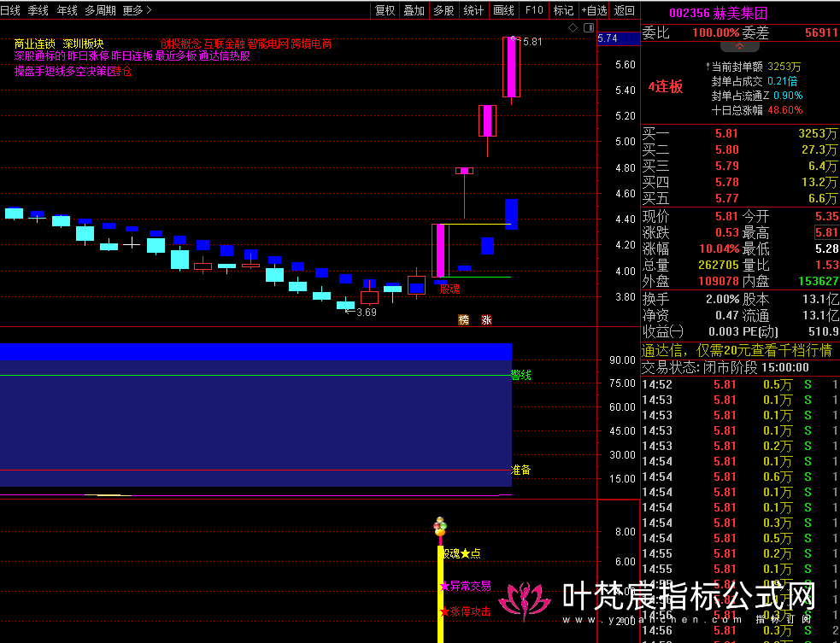
Task: Select the 买二 bid row at 5.80
Action: [x=740, y=149]
